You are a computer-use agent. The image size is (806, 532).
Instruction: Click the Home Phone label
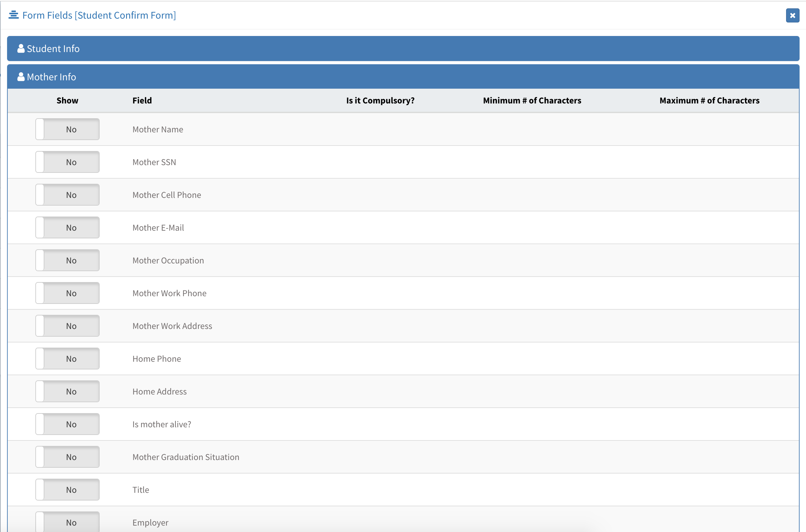157,359
